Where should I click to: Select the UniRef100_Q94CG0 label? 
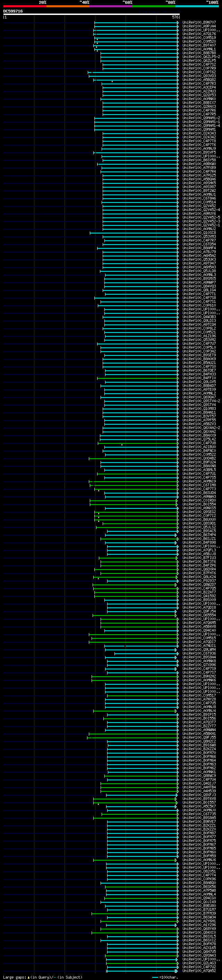pyautogui.click(x=199, y=898)
